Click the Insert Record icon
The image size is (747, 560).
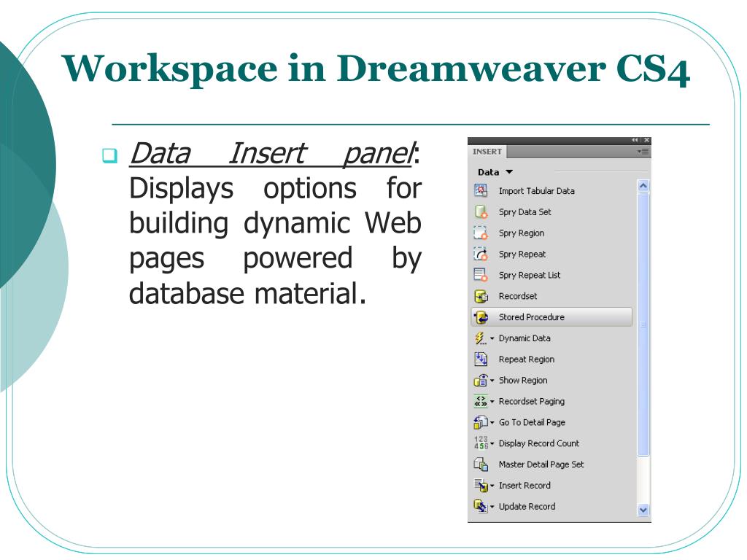pos(480,485)
